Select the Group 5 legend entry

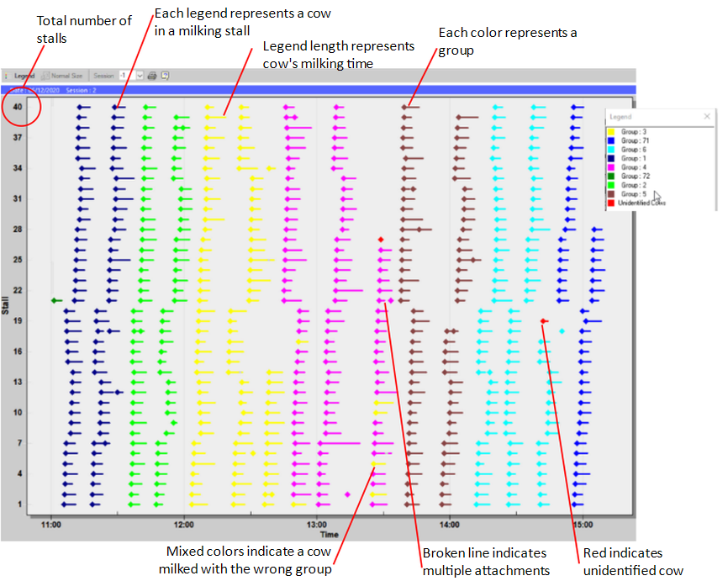[x=634, y=194]
